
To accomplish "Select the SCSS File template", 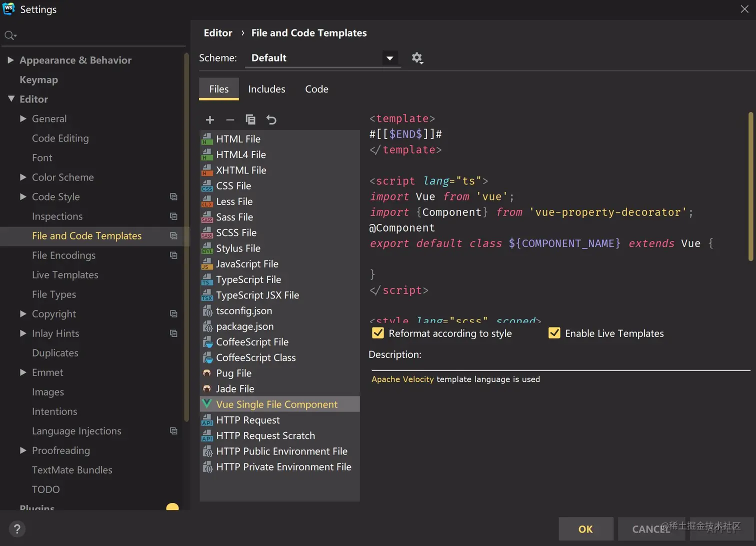I will [x=279, y=232].
